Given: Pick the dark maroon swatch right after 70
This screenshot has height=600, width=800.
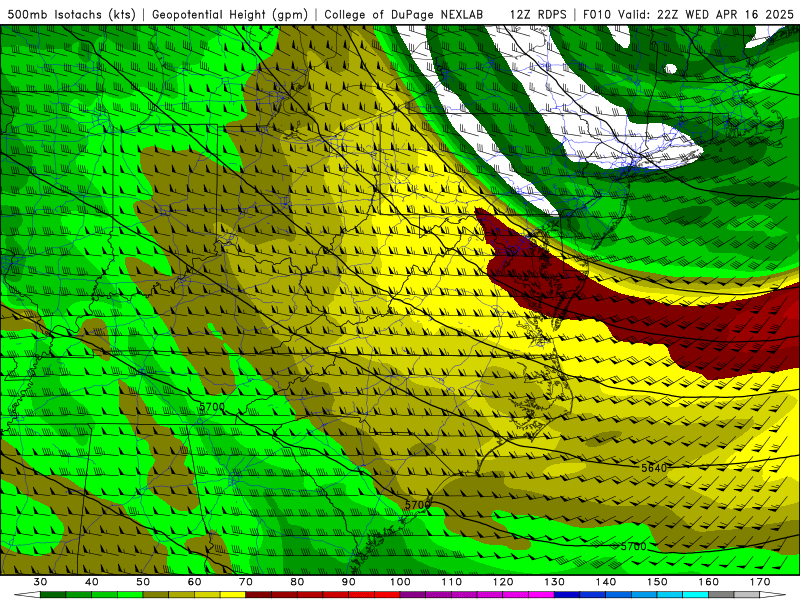Looking at the screenshot, I should pyautogui.click(x=259, y=595).
